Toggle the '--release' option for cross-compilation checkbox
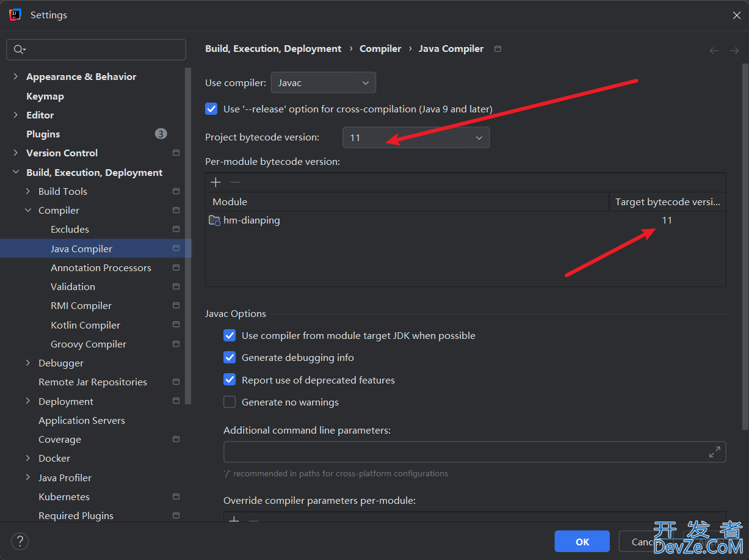This screenshot has width=749, height=560. point(211,109)
